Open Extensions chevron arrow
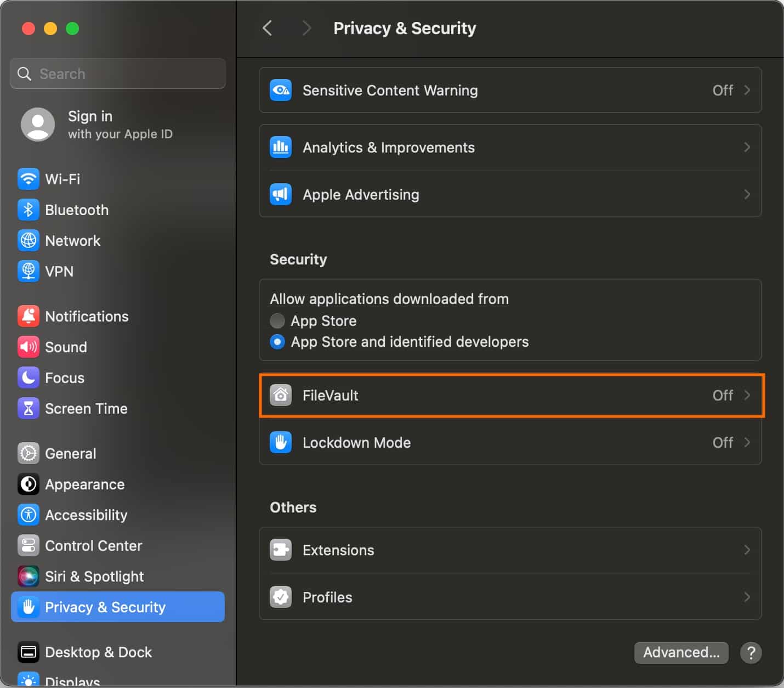The width and height of the screenshot is (784, 688). (x=747, y=550)
